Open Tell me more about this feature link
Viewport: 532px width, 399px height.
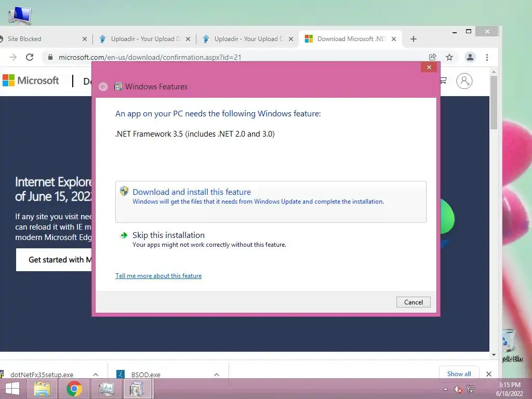[x=158, y=276]
